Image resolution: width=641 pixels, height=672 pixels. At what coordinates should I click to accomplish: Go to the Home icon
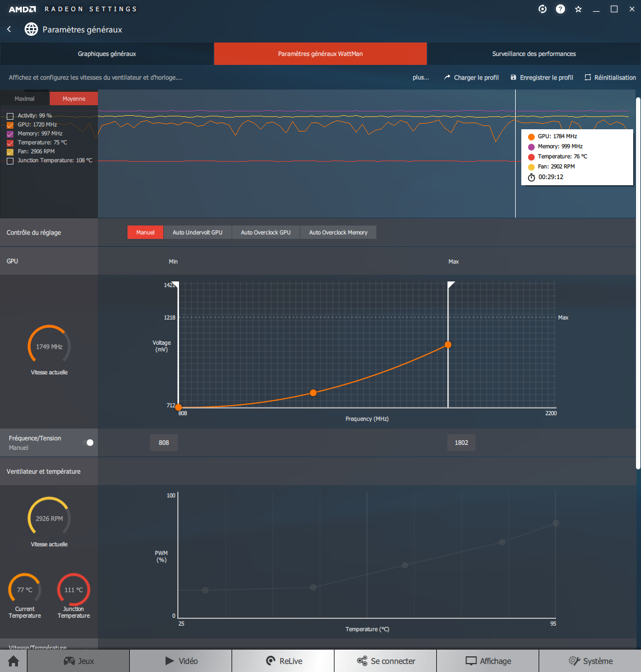click(x=13, y=661)
